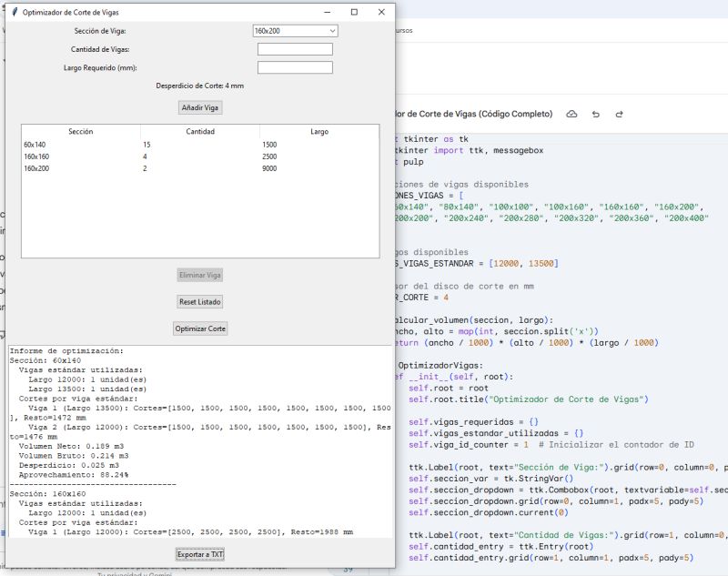Maximize the Optimizador de Corte de Vigas window
Image resolution: width=728 pixels, height=576 pixels.
354,12
